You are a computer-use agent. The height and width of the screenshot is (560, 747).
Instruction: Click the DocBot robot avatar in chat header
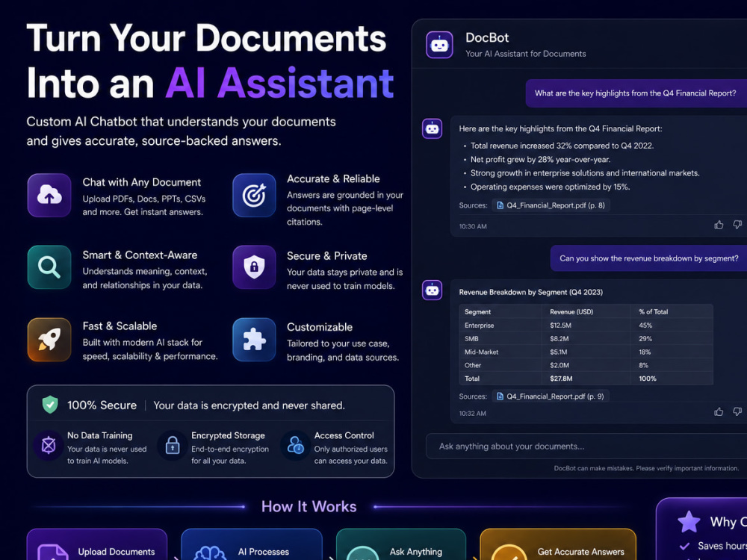pos(439,46)
